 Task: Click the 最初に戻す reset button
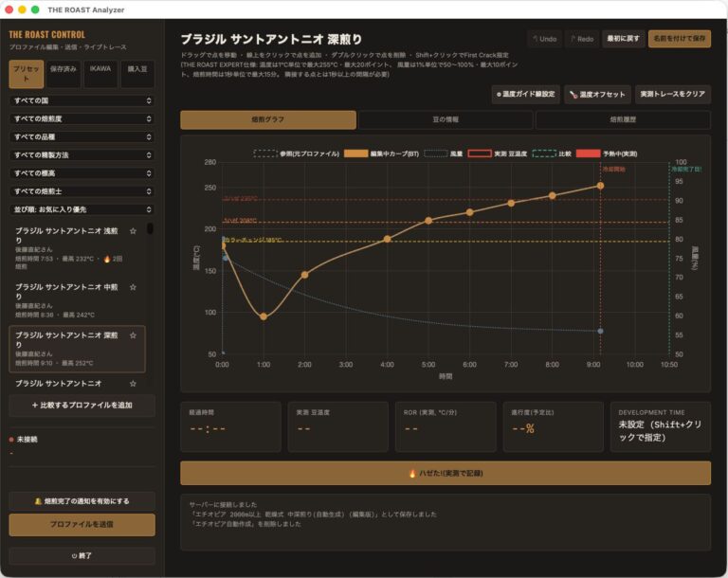[x=623, y=39]
